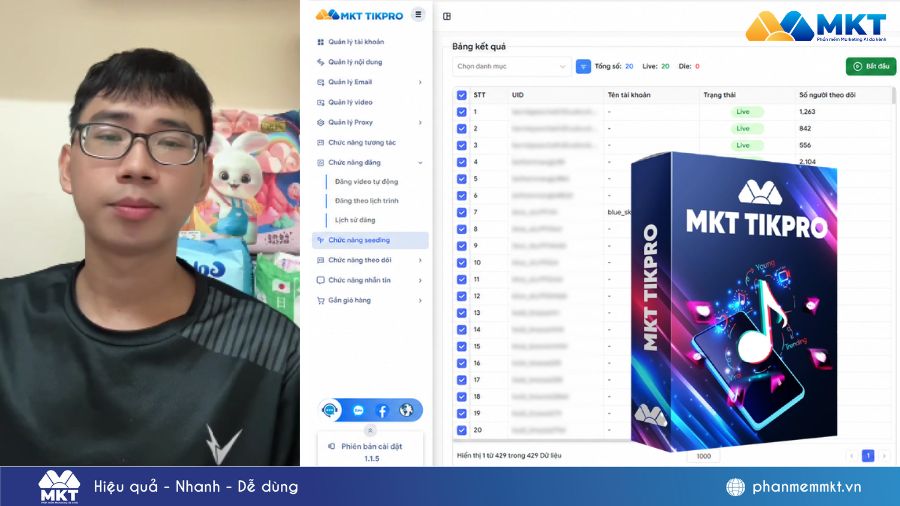This screenshot has height=506, width=900.
Task: Open the Zalo chat icon
Action: pos(358,410)
